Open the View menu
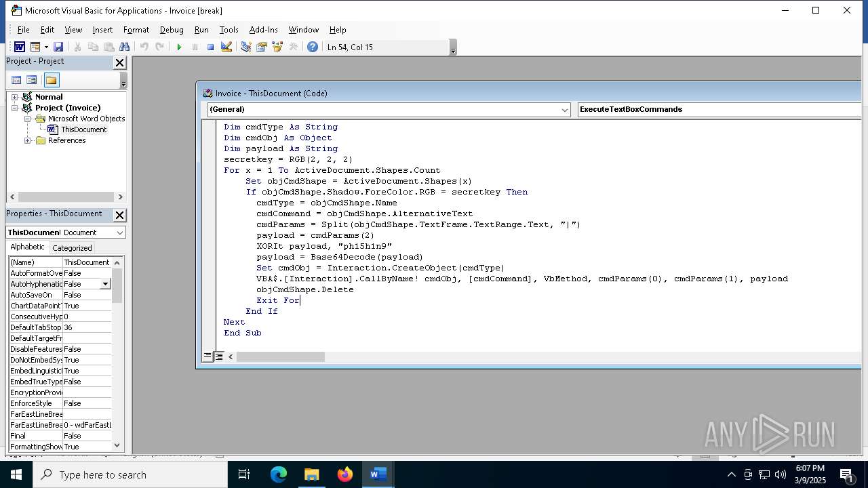 pos(73,30)
